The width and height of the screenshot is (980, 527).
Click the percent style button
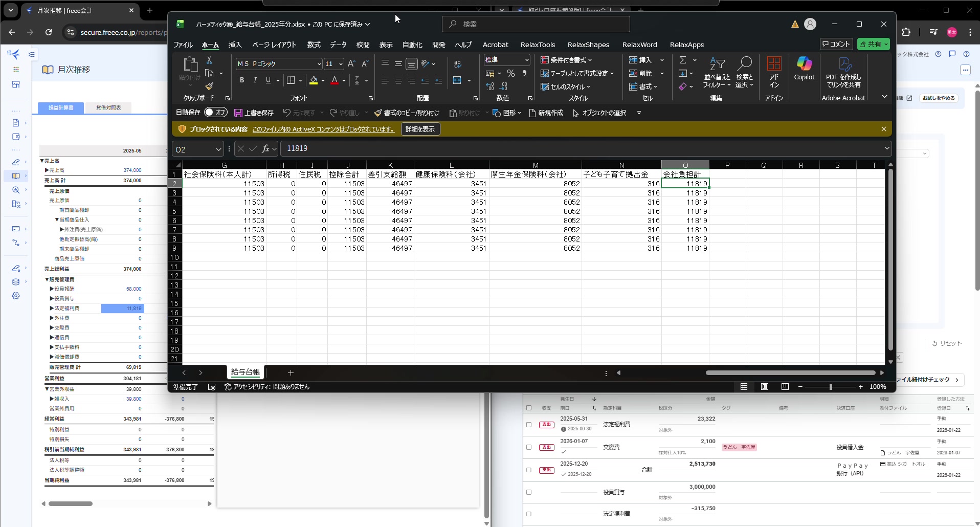(x=510, y=74)
